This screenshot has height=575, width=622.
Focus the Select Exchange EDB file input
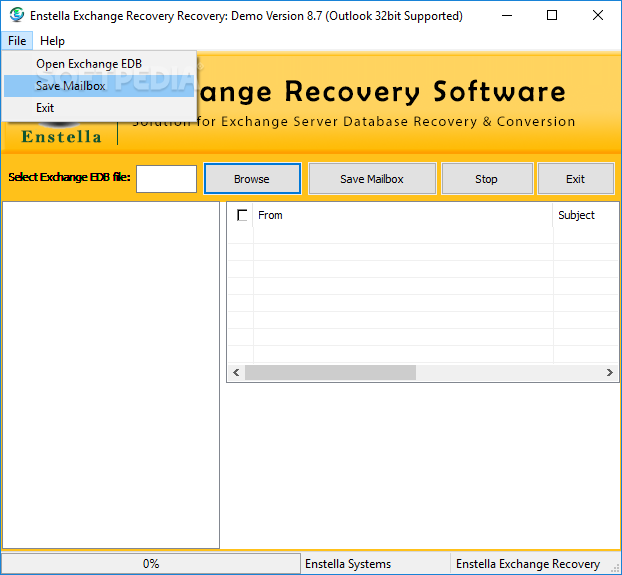coord(166,179)
